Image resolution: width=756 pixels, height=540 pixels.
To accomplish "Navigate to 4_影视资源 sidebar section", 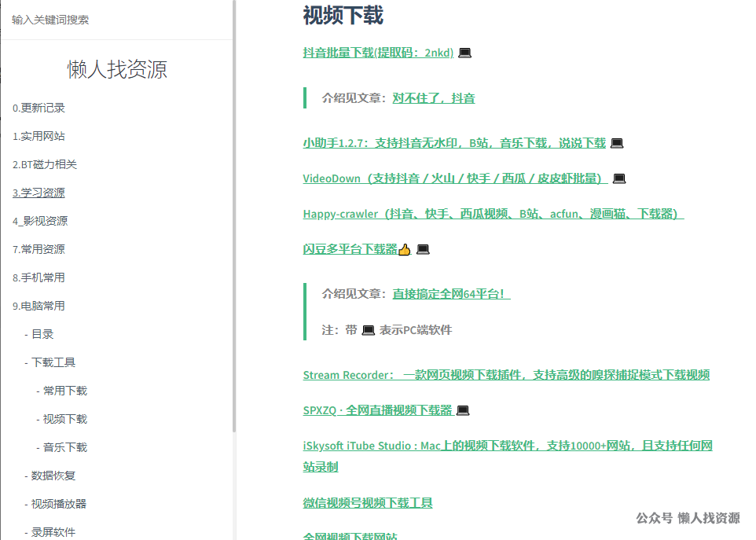I will [x=40, y=222].
